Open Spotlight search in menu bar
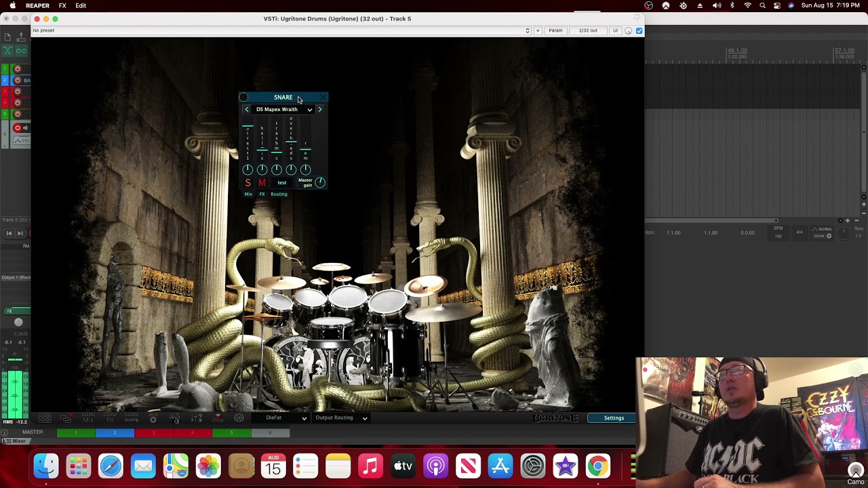The image size is (868, 488). [762, 5]
